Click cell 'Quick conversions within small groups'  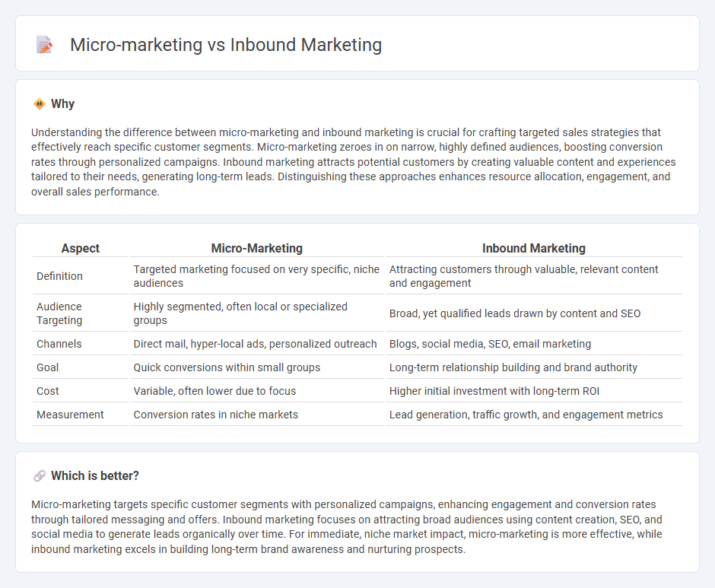click(257, 367)
